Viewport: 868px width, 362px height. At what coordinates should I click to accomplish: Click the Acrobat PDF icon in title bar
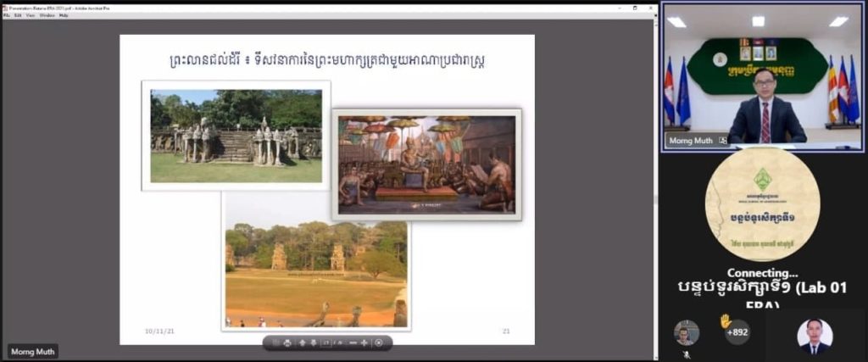pyautogui.click(x=5, y=8)
